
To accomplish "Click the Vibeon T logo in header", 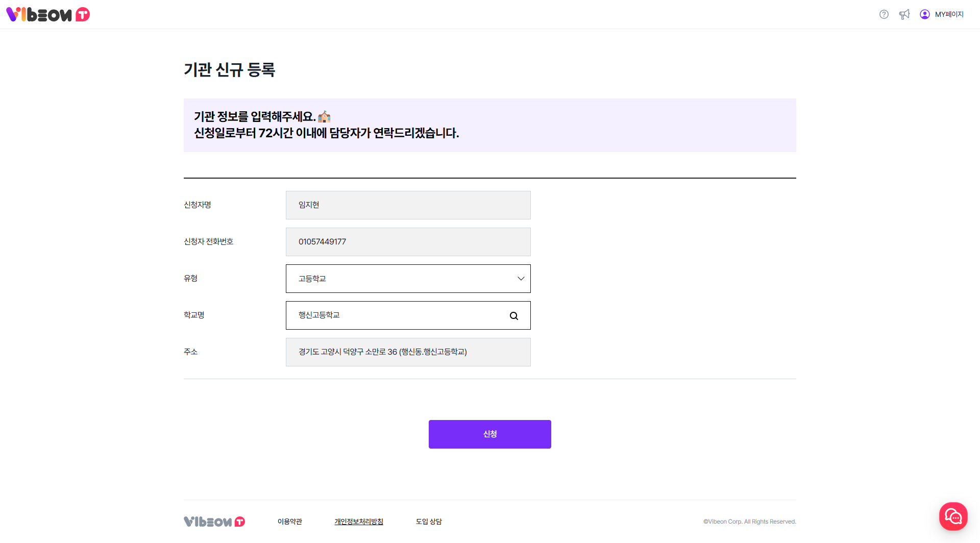I will tap(48, 14).
